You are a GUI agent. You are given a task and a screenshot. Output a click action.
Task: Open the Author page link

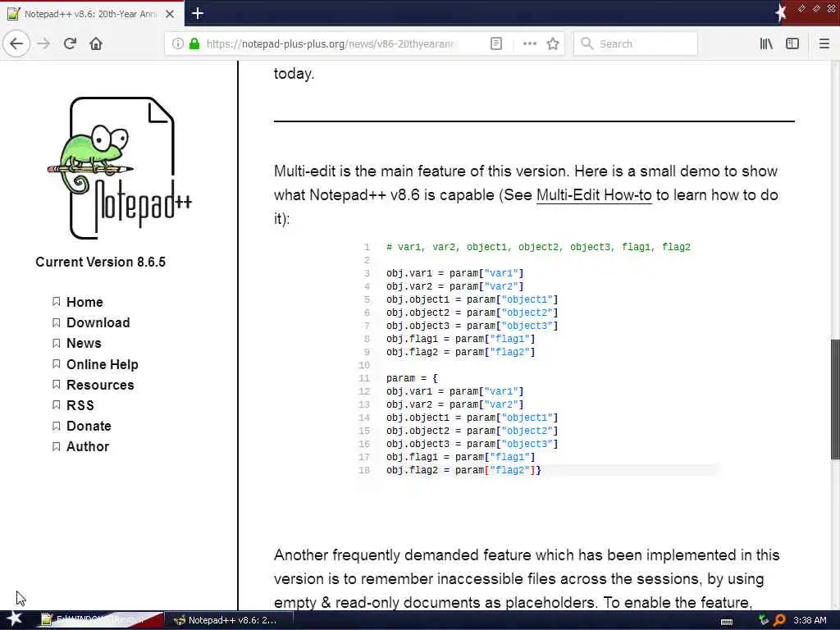pos(88,446)
